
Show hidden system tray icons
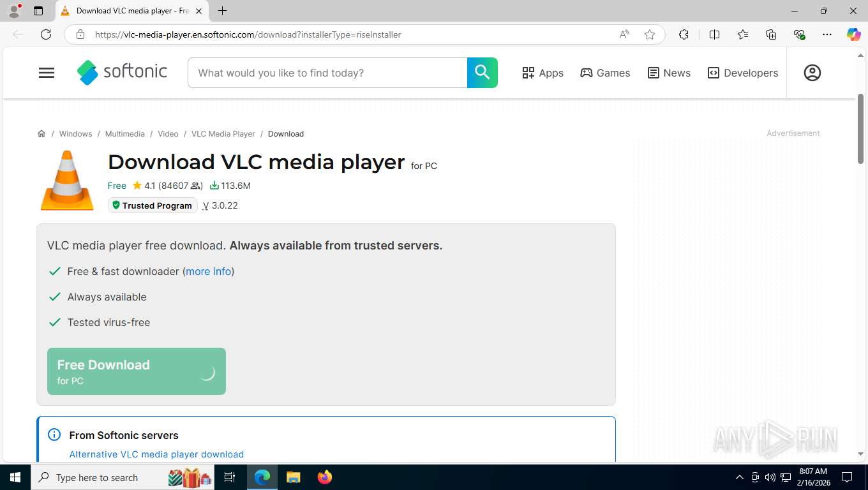tap(740, 477)
